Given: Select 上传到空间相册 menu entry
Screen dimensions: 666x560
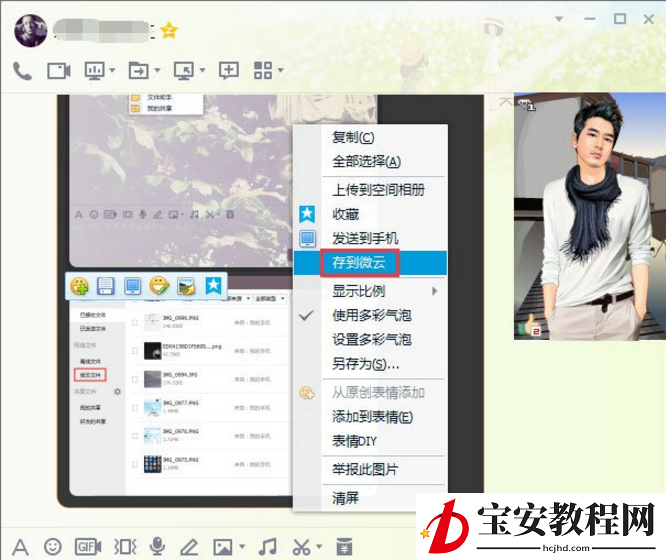Looking at the screenshot, I should [x=378, y=190].
